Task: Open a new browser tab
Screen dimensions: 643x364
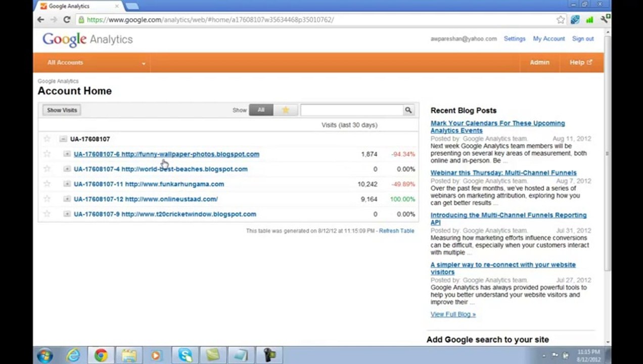Action: pyautogui.click(x=131, y=6)
